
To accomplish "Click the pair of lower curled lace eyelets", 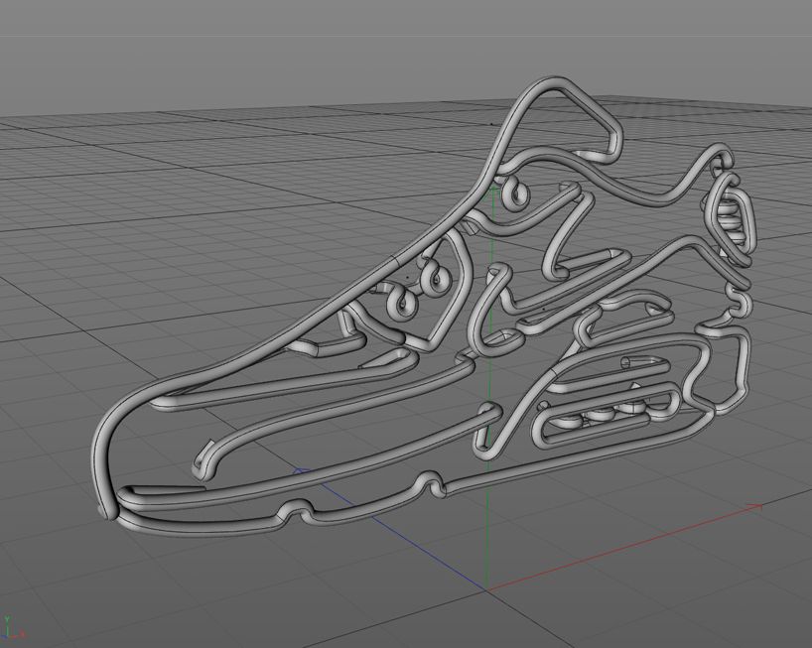I will click(x=417, y=288).
